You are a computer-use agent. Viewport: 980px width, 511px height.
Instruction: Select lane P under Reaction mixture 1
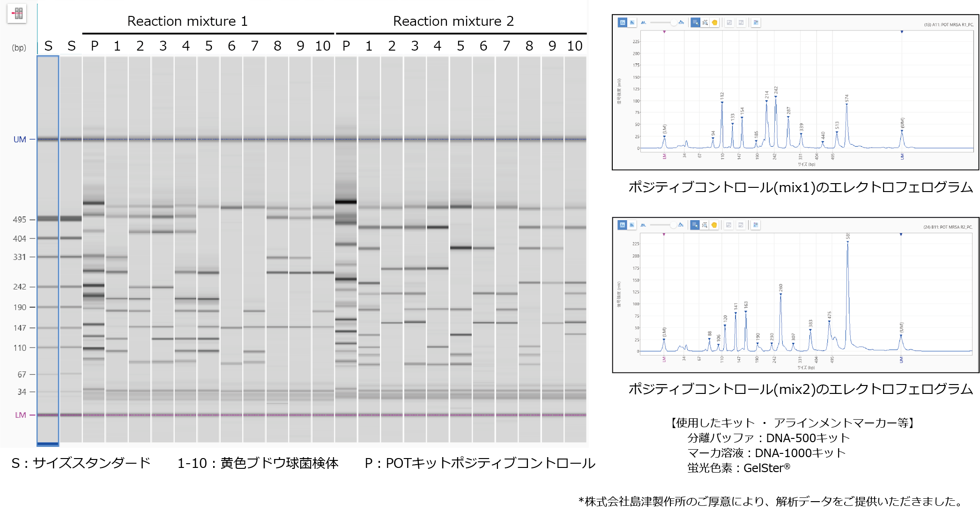94,249
